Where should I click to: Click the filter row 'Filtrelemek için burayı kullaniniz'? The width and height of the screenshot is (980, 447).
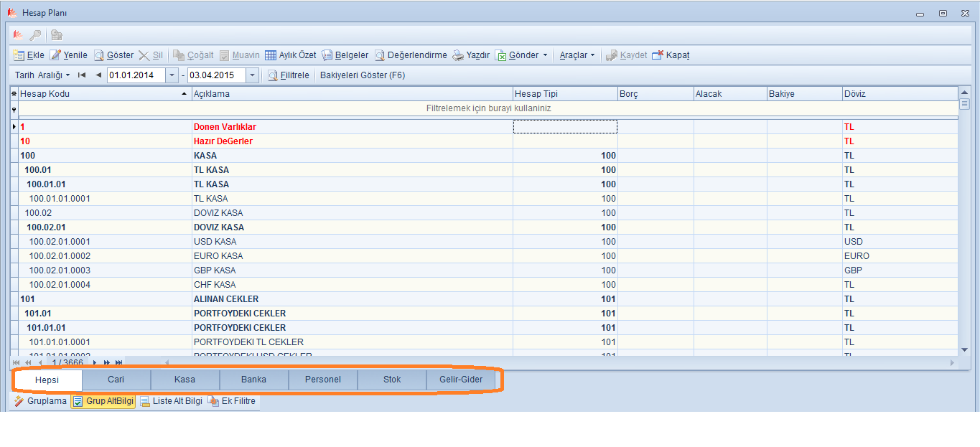point(488,108)
